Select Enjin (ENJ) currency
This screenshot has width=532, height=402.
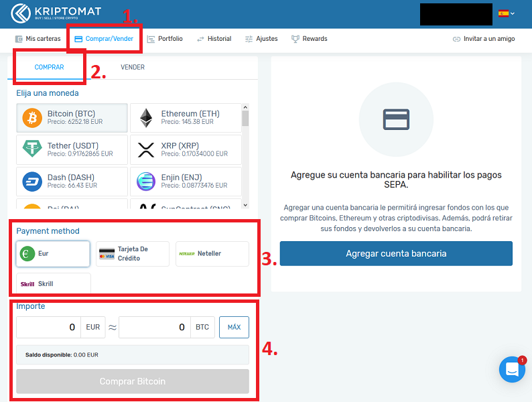pos(186,182)
